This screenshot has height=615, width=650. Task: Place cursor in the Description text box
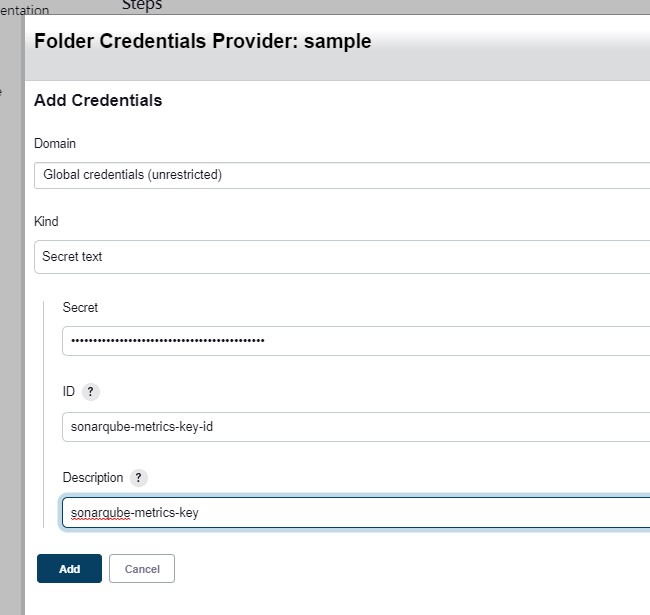(356, 513)
